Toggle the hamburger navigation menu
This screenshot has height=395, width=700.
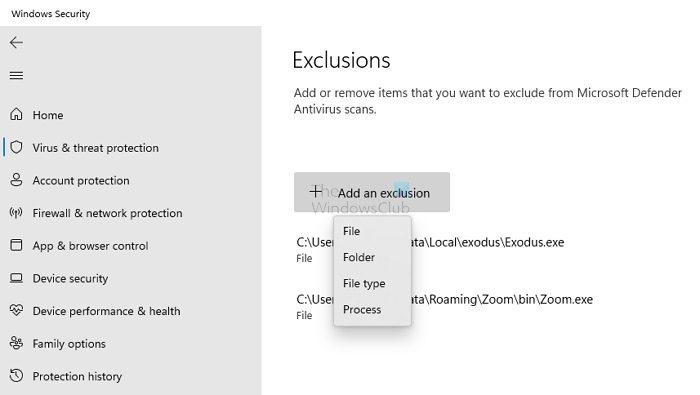(x=16, y=75)
